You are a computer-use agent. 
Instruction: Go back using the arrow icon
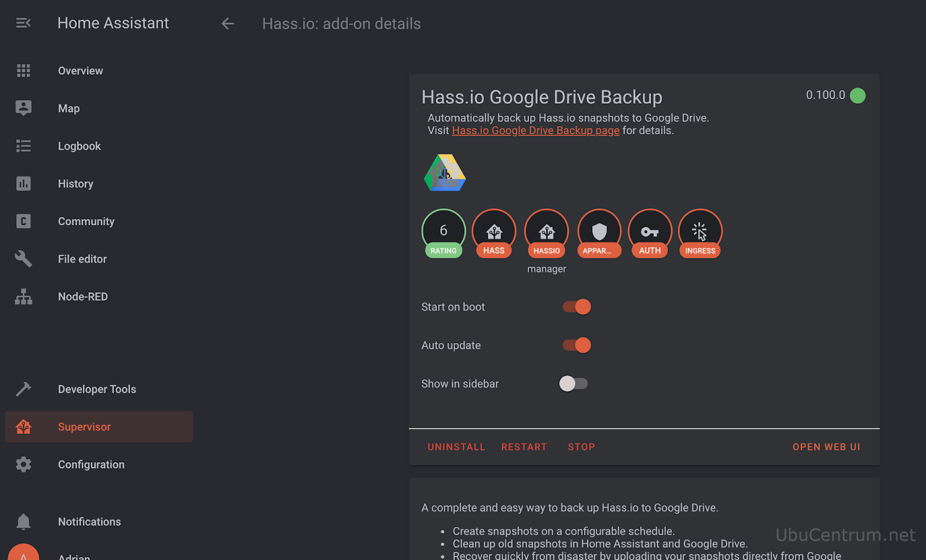[227, 24]
